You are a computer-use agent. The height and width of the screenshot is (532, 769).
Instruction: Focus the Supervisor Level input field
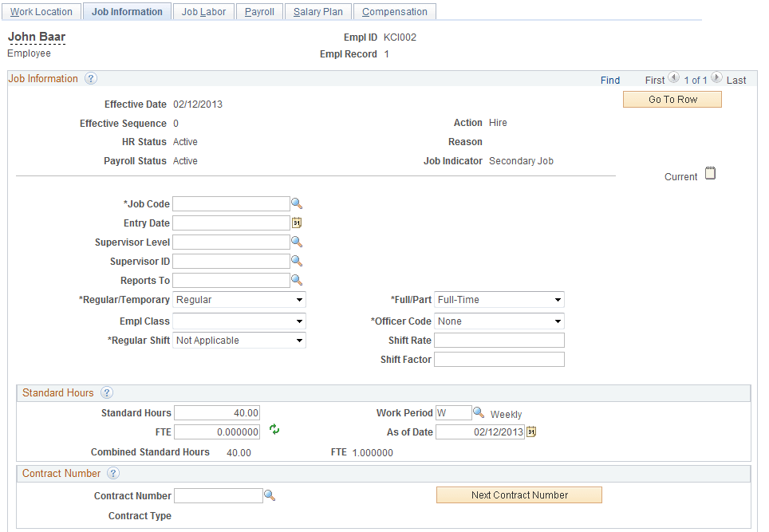[231, 242]
